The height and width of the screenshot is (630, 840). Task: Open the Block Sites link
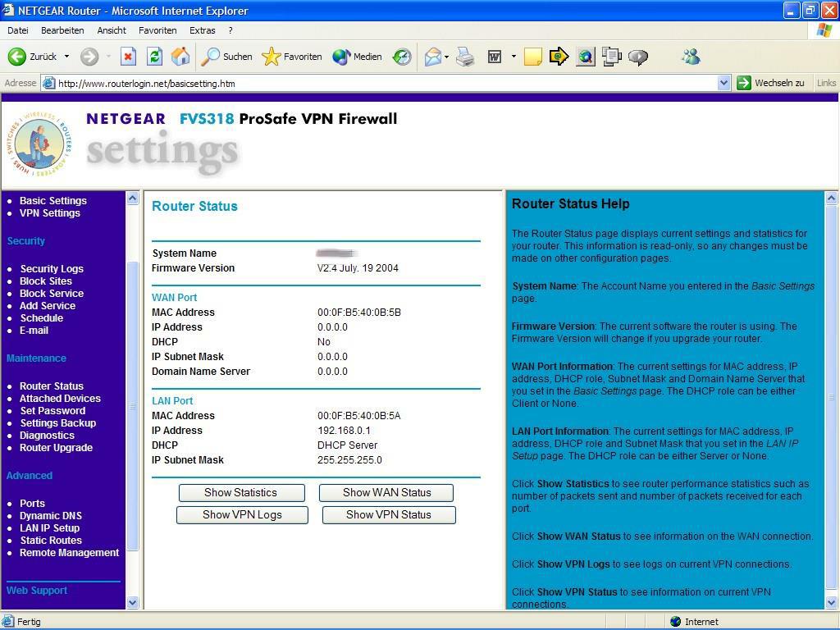(46, 281)
